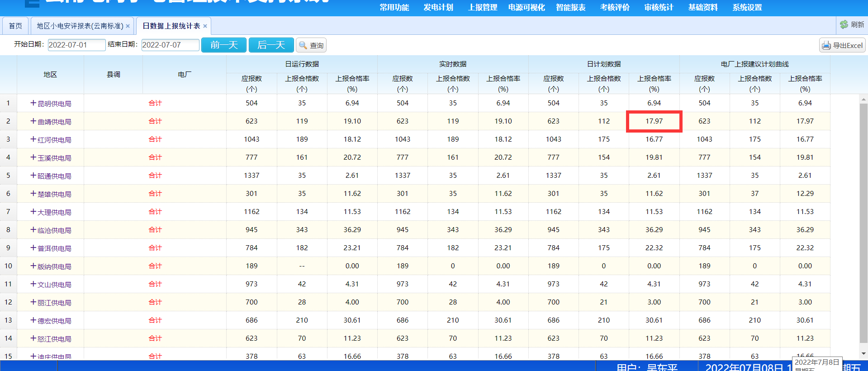Click the 电厂 column header
Image resolution: width=868 pixels, height=371 pixels.
[x=185, y=75]
